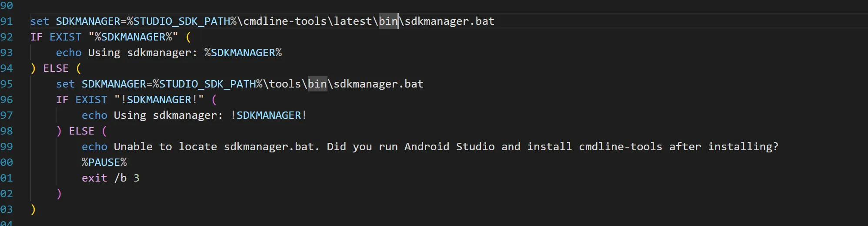Click line number 91 in the gutter
The image size is (868, 226).
click(7, 21)
